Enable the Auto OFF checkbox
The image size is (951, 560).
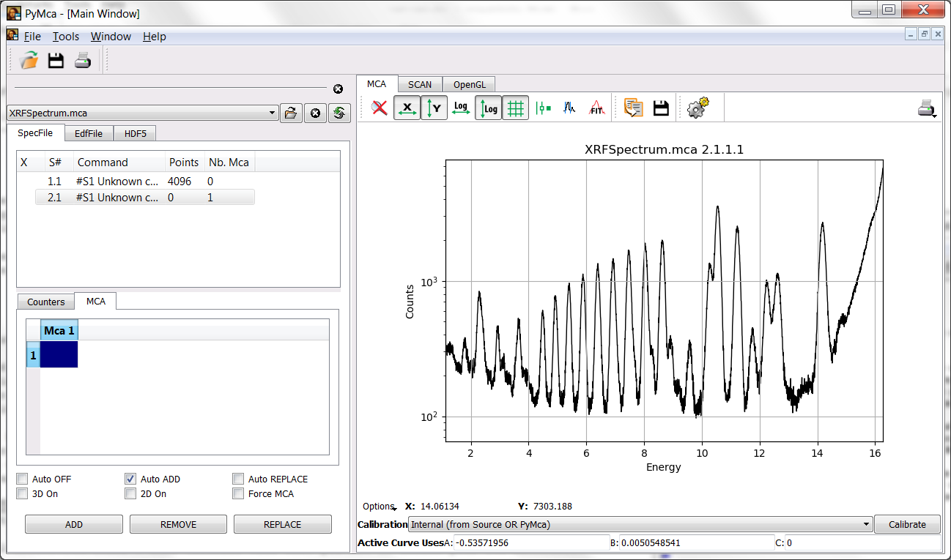tap(23, 479)
